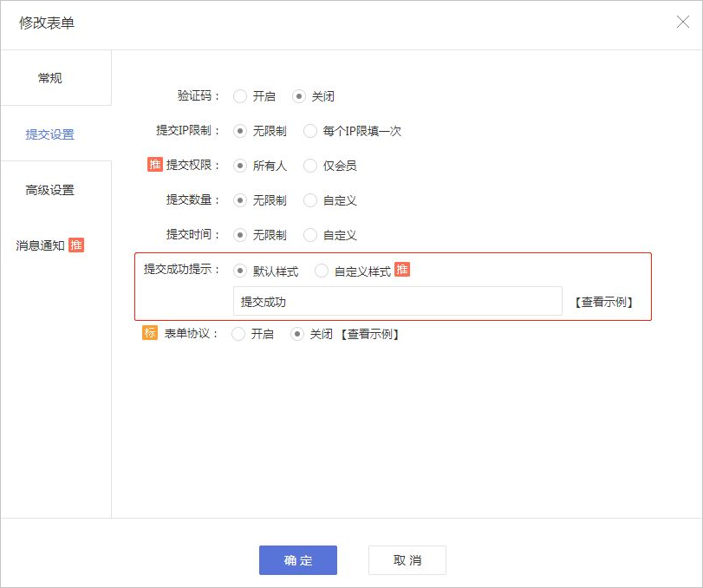The width and height of the screenshot is (703, 588).
Task: Click the red 推 badge beside 提交权限
Action: click(x=154, y=165)
